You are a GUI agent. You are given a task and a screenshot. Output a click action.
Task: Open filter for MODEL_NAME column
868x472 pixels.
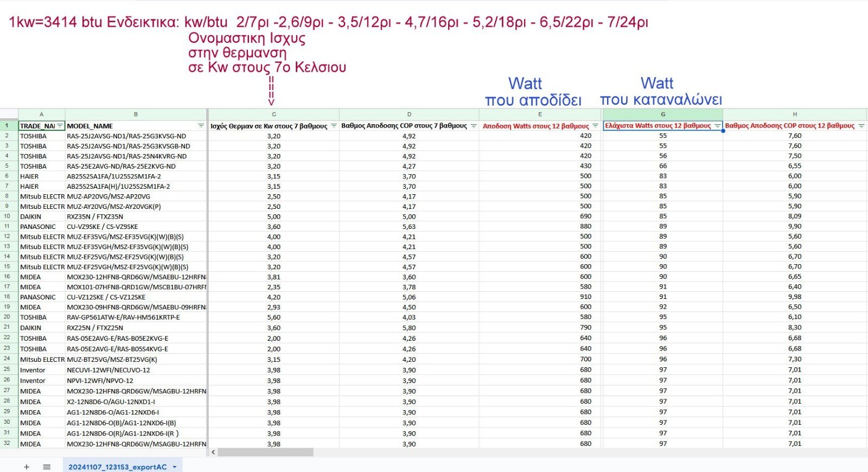[201, 126]
